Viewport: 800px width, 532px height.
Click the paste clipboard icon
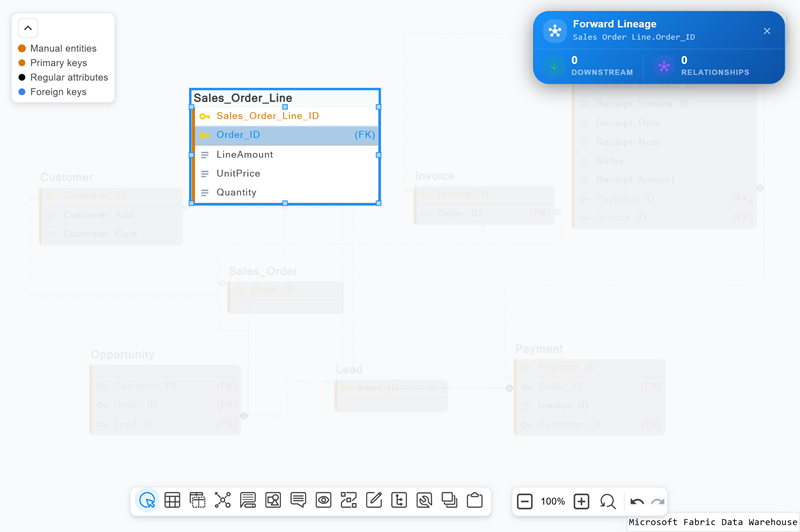[x=474, y=500]
